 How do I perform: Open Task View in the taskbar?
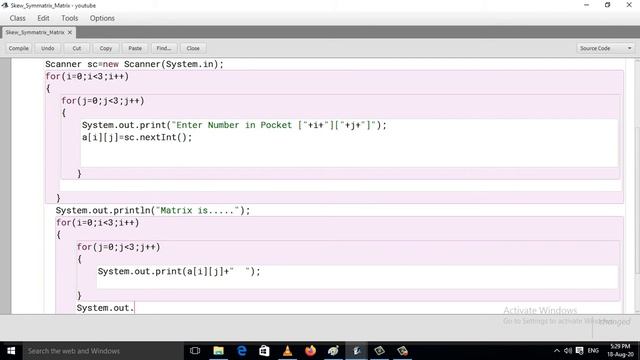click(195, 351)
